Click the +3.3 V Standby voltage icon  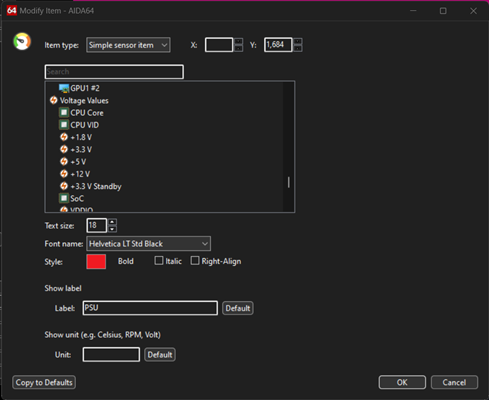pyautogui.click(x=64, y=186)
